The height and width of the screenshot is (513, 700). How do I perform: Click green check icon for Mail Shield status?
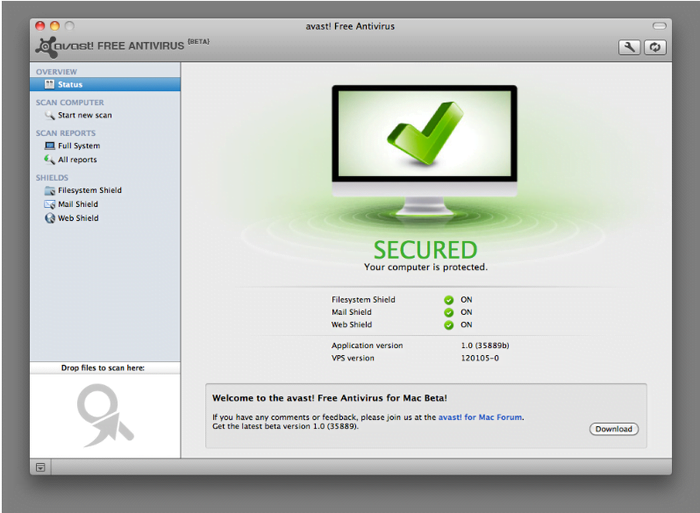pyautogui.click(x=449, y=313)
